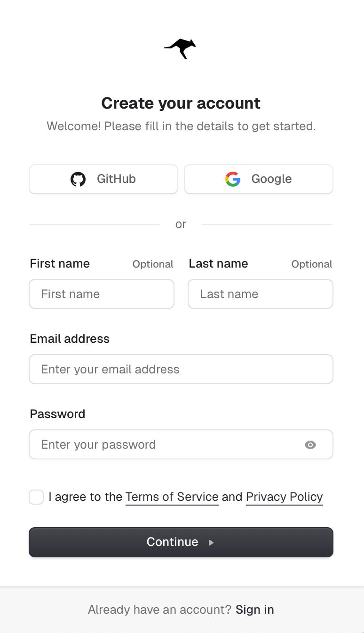Select the Google icon
The height and width of the screenshot is (633, 364).
pyautogui.click(x=233, y=179)
